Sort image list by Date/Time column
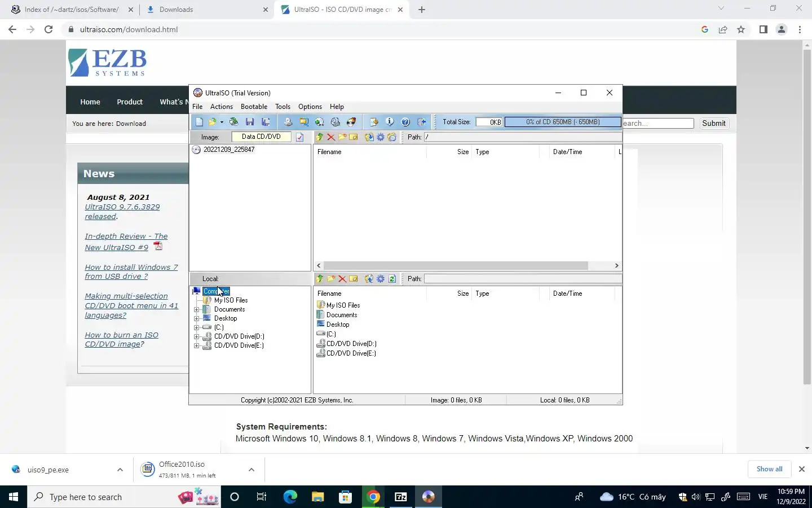The width and height of the screenshot is (812, 508). click(x=567, y=152)
